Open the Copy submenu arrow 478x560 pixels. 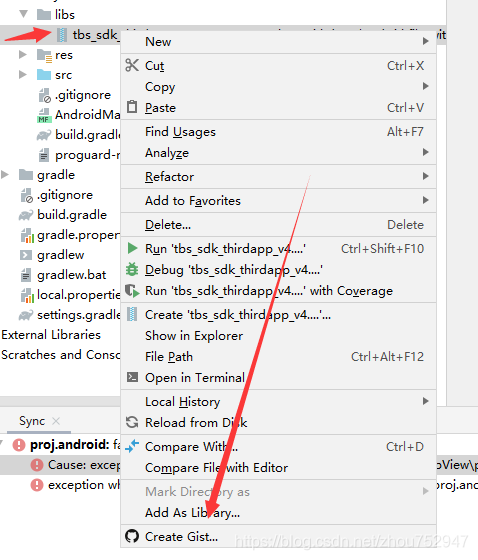(425, 86)
